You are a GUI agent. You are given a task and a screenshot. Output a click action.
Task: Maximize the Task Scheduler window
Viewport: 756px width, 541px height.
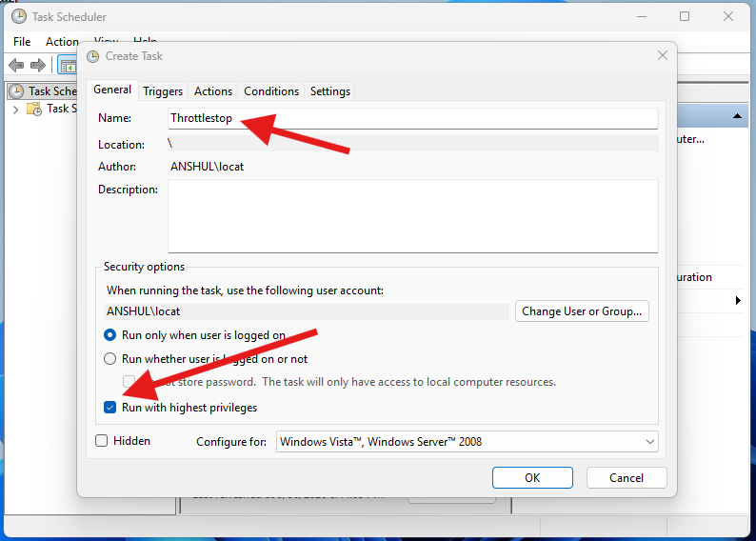(x=685, y=16)
